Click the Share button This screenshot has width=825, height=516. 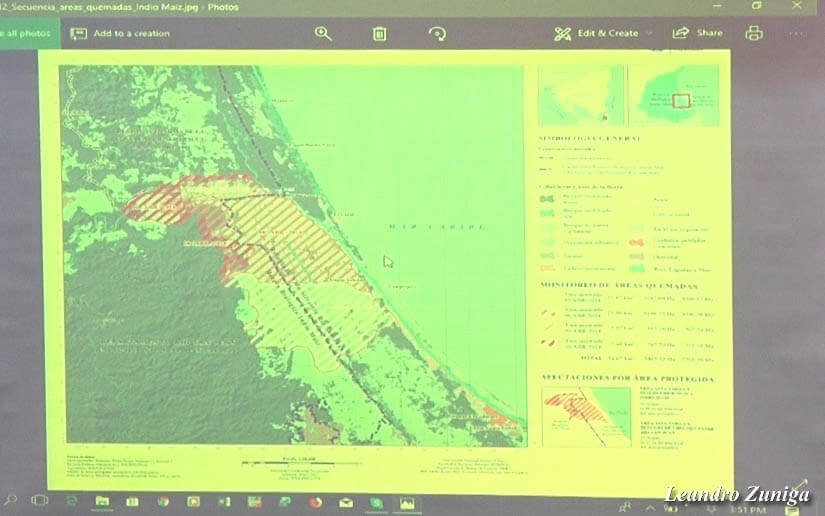coord(698,33)
